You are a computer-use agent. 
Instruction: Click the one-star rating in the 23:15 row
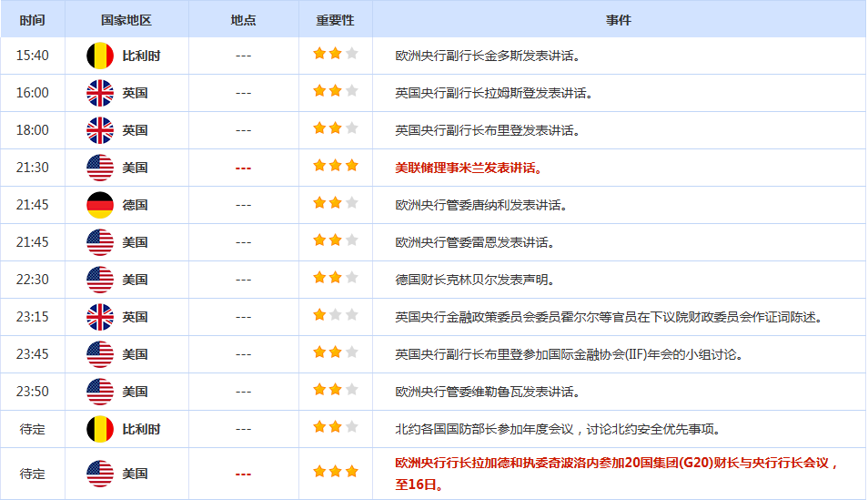tap(335, 316)
